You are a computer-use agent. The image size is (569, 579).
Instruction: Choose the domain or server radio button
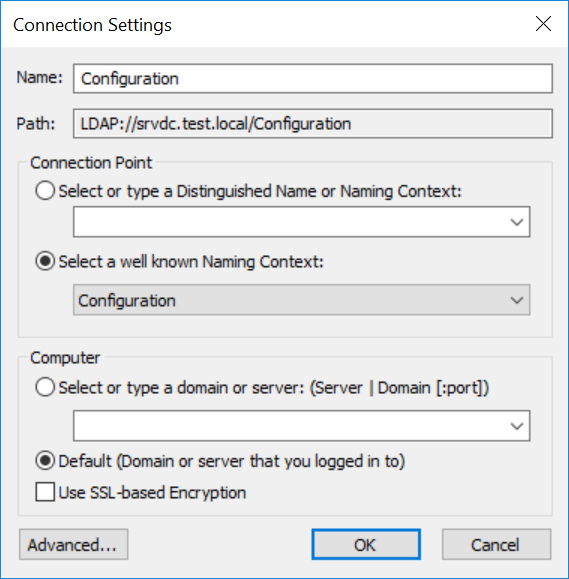[x=45, y=387]
